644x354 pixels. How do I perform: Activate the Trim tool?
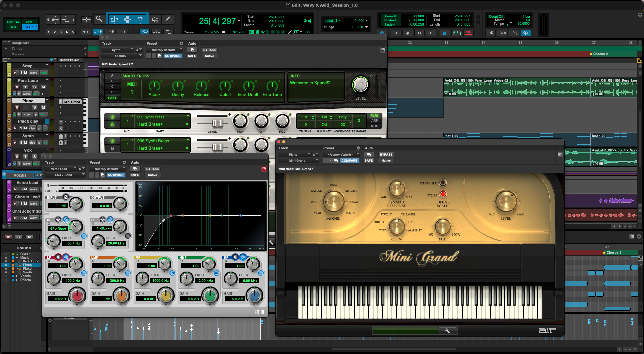point(114,19)
